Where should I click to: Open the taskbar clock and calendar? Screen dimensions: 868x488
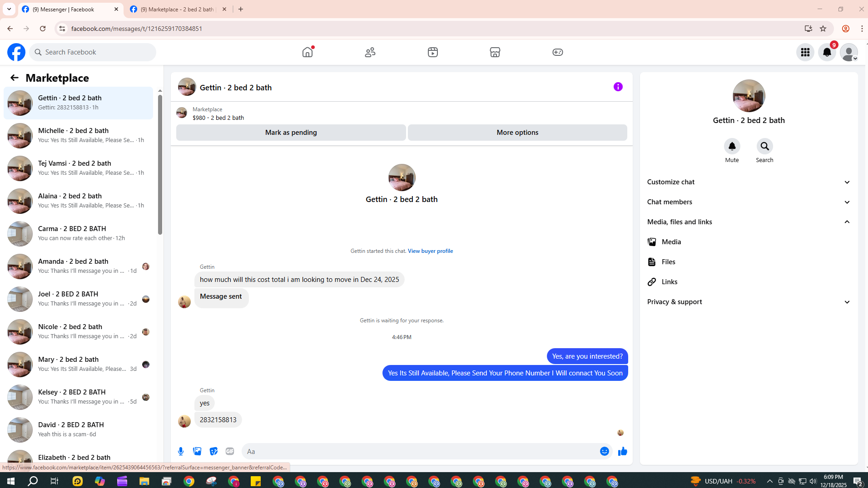click(x=833, y=481)
